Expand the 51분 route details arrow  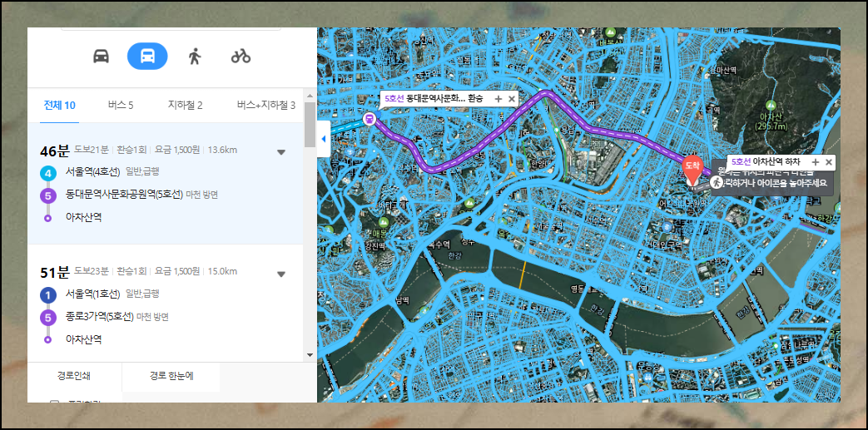click(281, 274)
